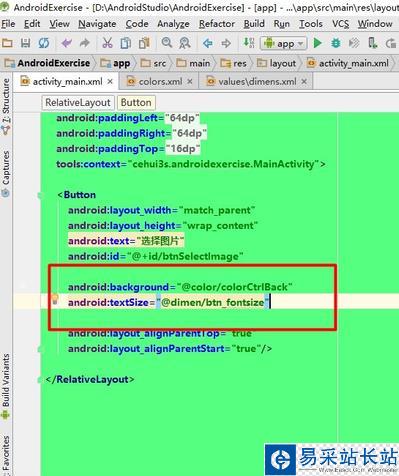The height and width of the screenshot is (476, 399).
Task: Open the Structure tool window
Action: coord(6,106)
